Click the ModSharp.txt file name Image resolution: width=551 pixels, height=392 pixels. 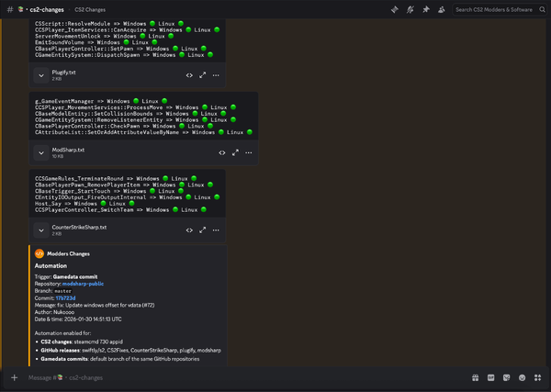click(68, 150)
